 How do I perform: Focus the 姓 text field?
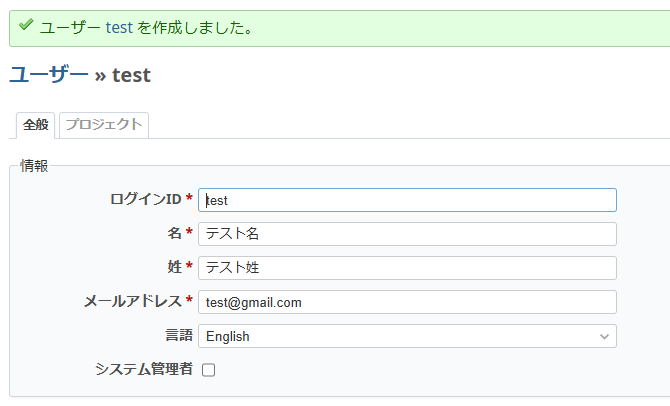pos(407,268)
